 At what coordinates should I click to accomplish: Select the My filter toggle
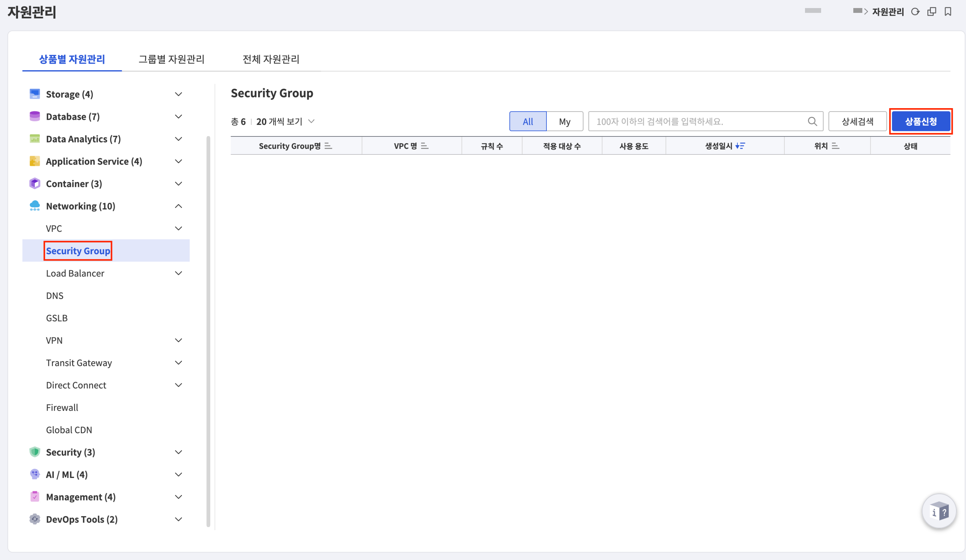(x=564, y=121)
